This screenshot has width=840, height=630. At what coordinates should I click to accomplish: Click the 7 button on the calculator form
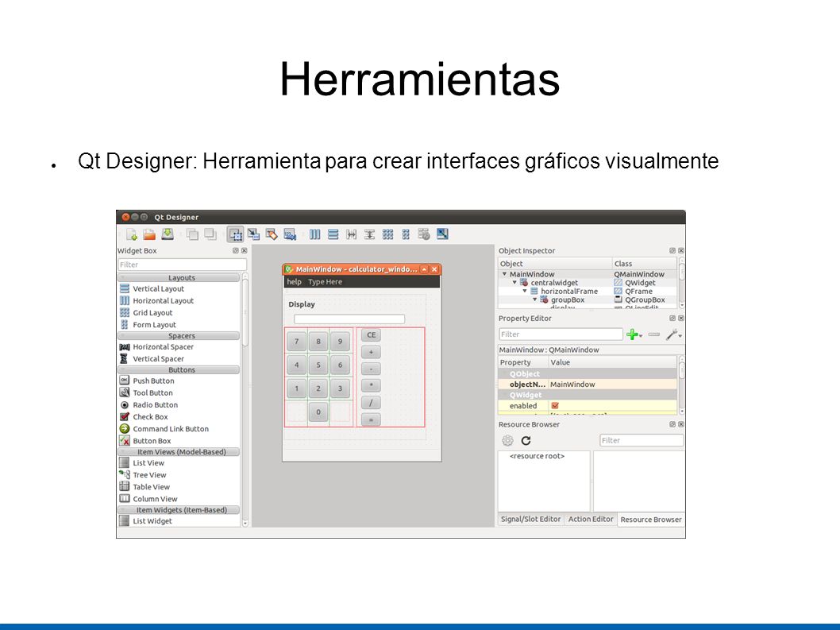(x=296, y=342)
